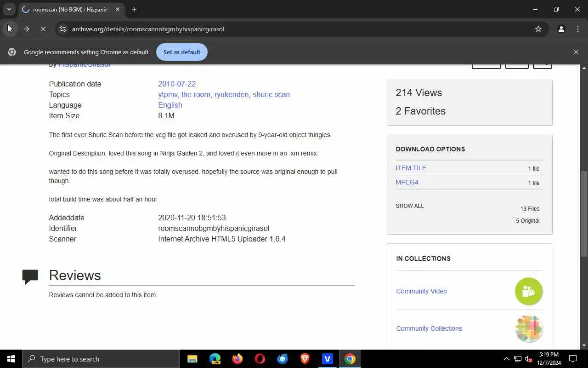Screen dimensions: 588x368
Task: Click the Type here to search box
Action: 101,359
